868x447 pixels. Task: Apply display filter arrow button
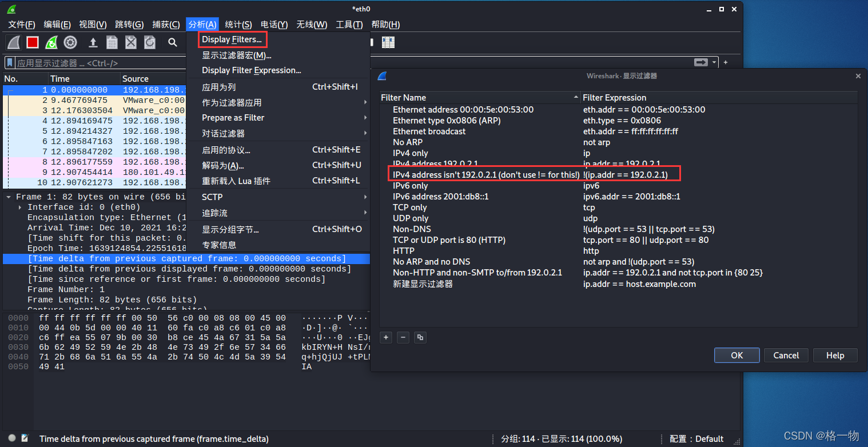pos(700,62)
